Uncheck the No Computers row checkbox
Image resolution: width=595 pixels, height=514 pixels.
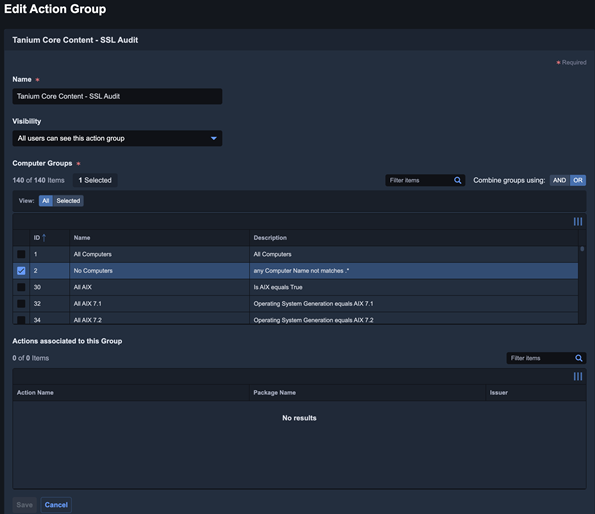point(21,271)
